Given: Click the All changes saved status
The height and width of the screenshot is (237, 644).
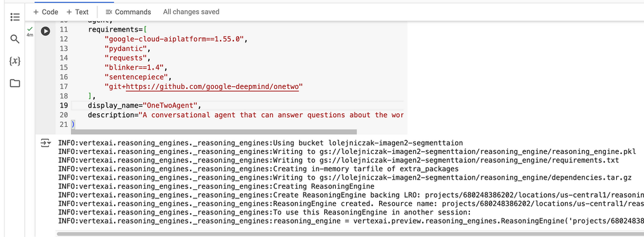Looking at the screenshot, I should click(191, 12).
